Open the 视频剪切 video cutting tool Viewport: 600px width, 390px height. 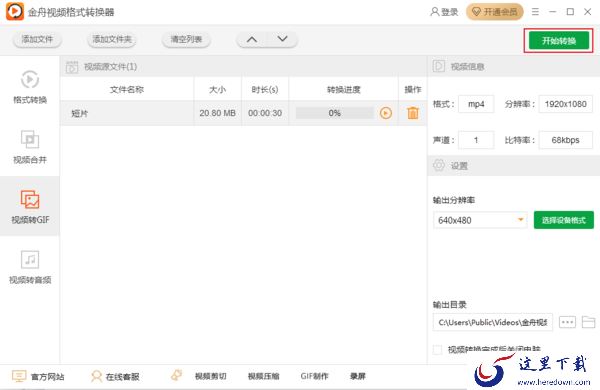(x=211, y=376)
